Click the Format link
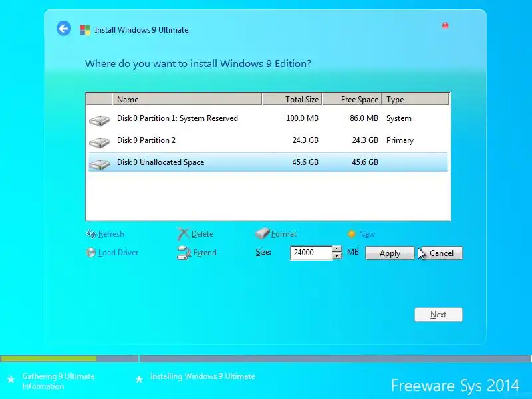The width and height of the screenshot is (532, 399). click(284, 234)
